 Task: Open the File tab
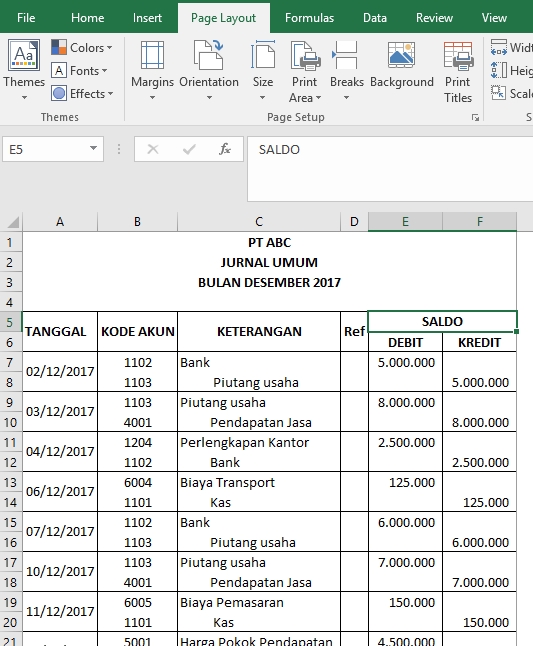pos(26,18)
